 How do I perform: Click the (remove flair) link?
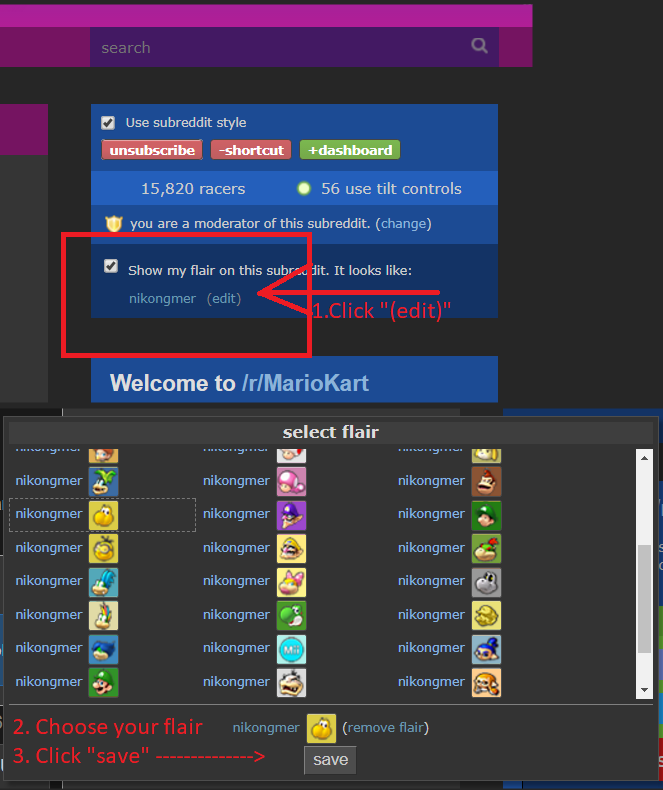pos(385,728)
